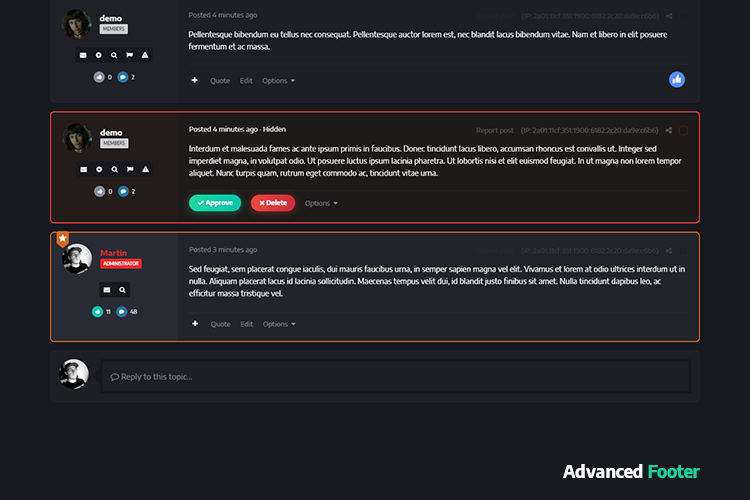Click the share icon on the hidden post
Viewport: 750px width, 500px height.
669,130
